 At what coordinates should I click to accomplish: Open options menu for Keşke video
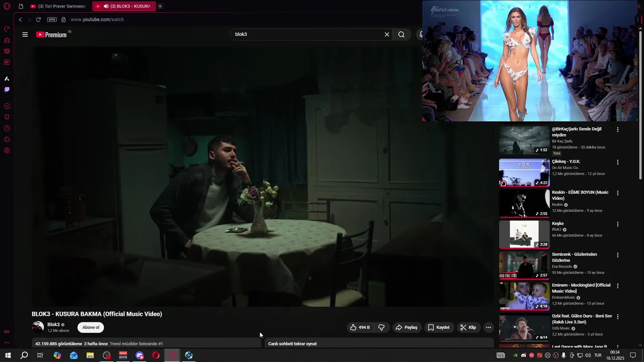[618, 224]
